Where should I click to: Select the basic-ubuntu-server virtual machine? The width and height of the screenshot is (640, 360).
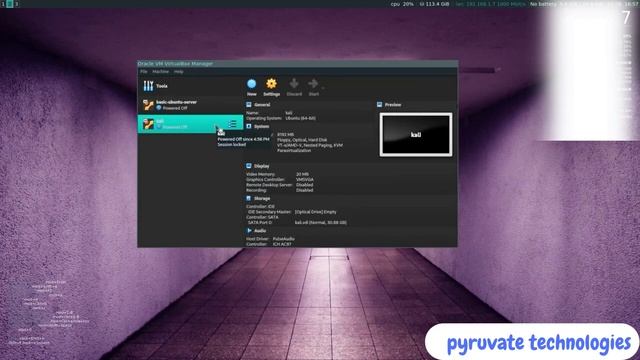tap(190, 105)
